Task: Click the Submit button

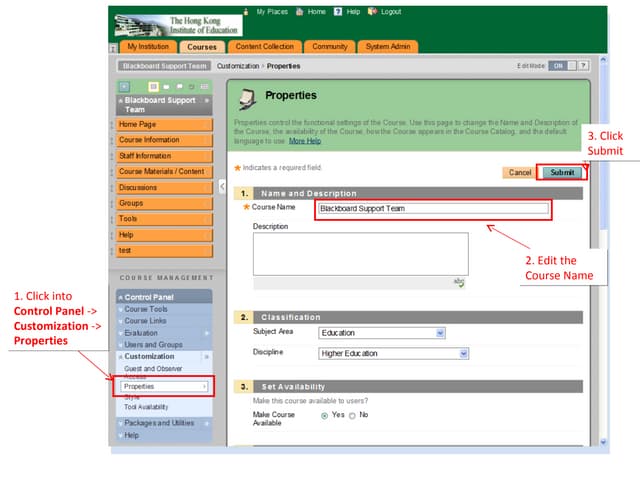Action: tap(562, 173)
